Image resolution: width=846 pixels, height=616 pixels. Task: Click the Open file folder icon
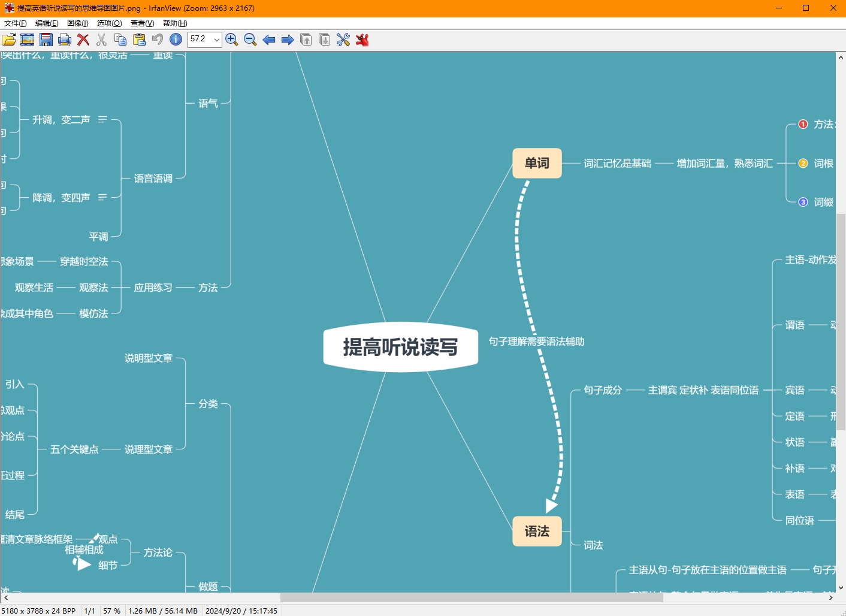tap(9, 40)
